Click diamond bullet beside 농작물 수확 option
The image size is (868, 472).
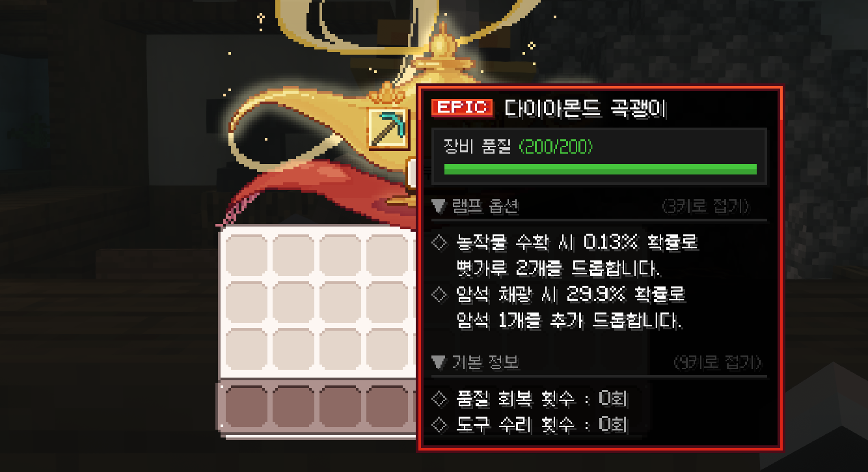point(441,243)
